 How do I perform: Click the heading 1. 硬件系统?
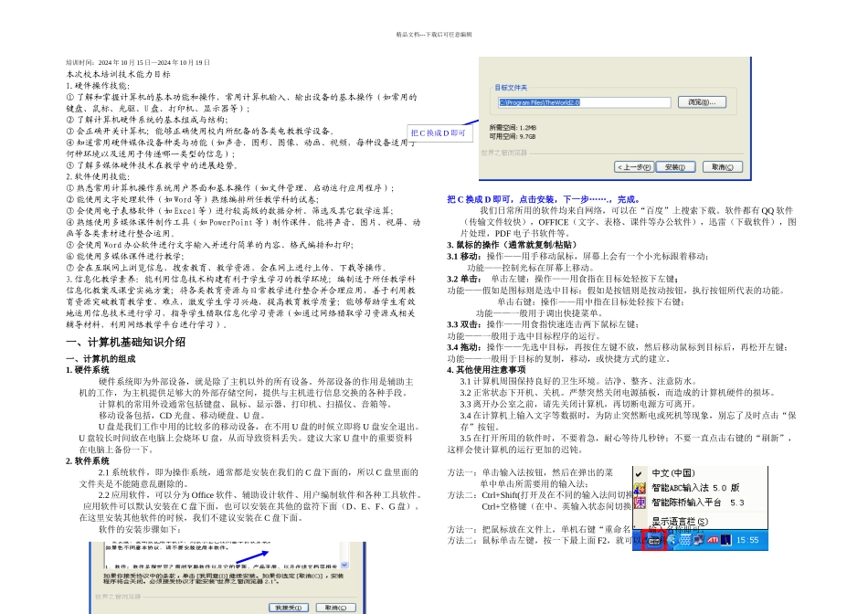pyautogui.click(x=88, y=370)
